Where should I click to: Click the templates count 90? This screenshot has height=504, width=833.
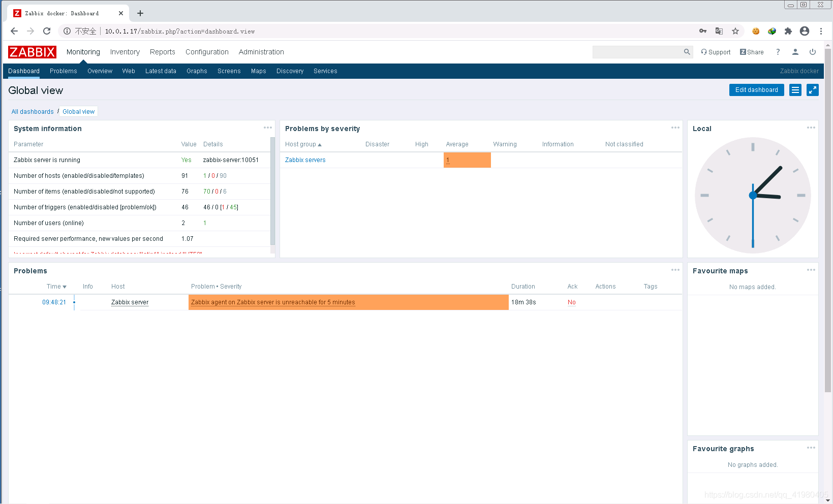(x=223, y=176)
